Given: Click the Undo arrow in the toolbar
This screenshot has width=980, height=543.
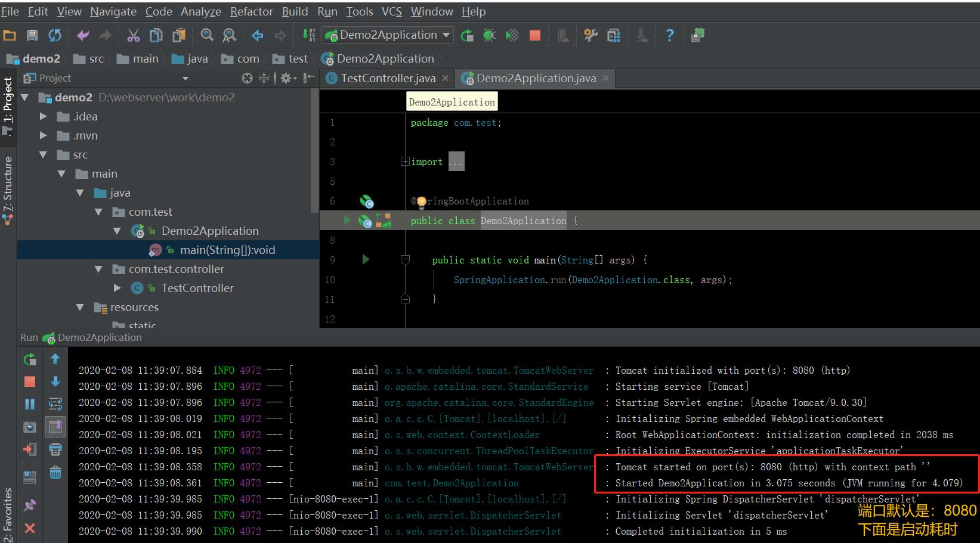Looking at the screenshot, I should point(83,35).
